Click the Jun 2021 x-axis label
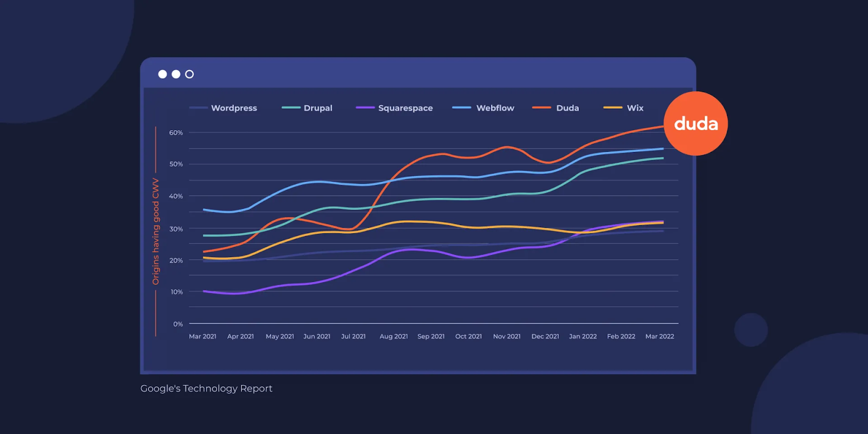Viewport: 868px width, 434px height. point(317,336)
